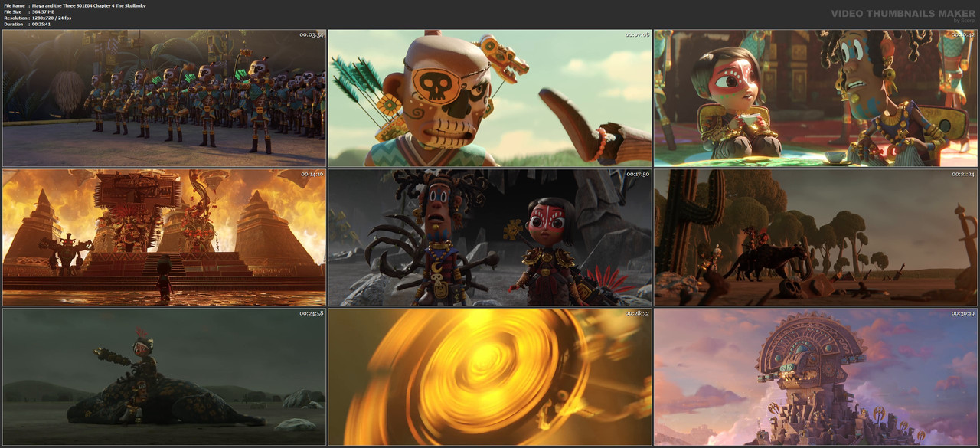Screen dimensions: 980x448
Task: Open the dark fallen beast thumbnail at 00:24:58
Action: [x=164, y=377]
